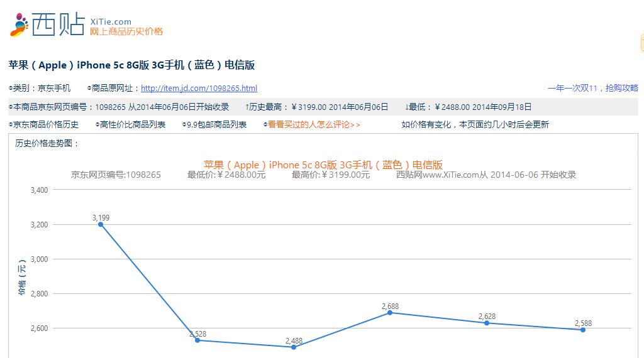Click the 京东手机 category label

click(x=54, y=89)
